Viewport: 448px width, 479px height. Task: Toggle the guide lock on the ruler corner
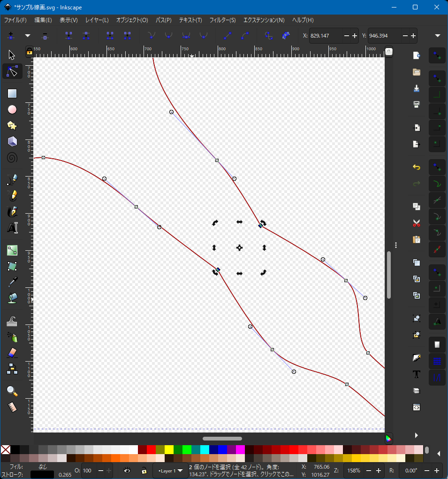tap(29, 52)
